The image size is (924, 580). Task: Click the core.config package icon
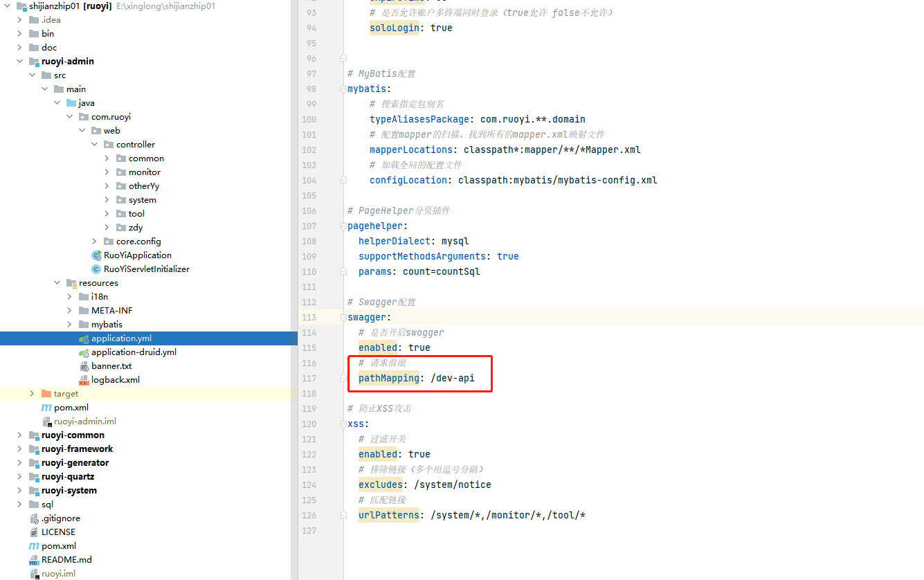pos(109,242)
